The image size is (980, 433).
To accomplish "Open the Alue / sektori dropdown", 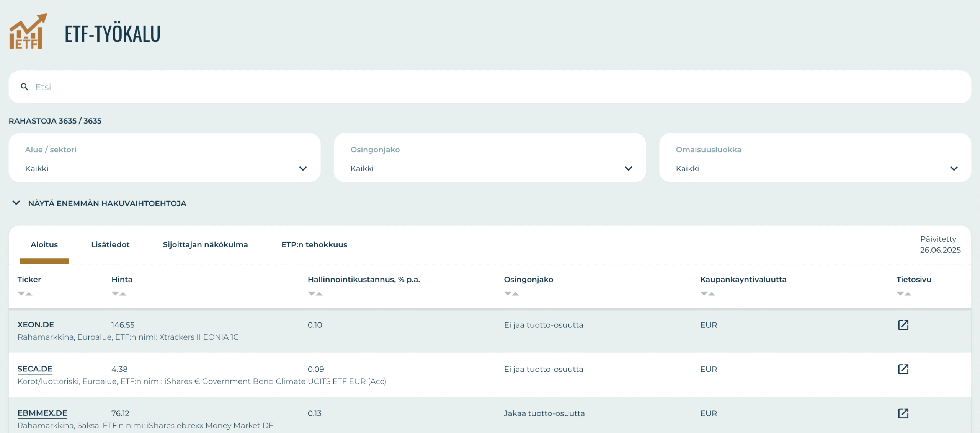I will [x=165, y=158].
